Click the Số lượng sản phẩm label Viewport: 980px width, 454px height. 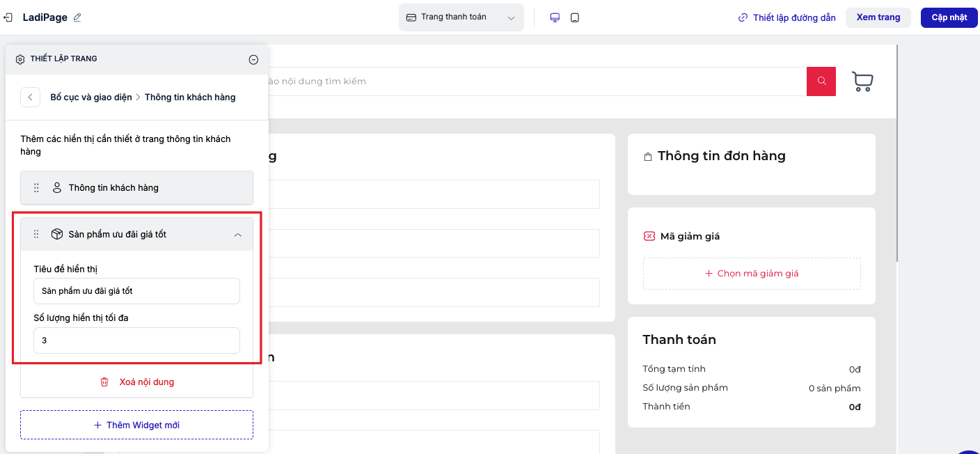point(686,388)
